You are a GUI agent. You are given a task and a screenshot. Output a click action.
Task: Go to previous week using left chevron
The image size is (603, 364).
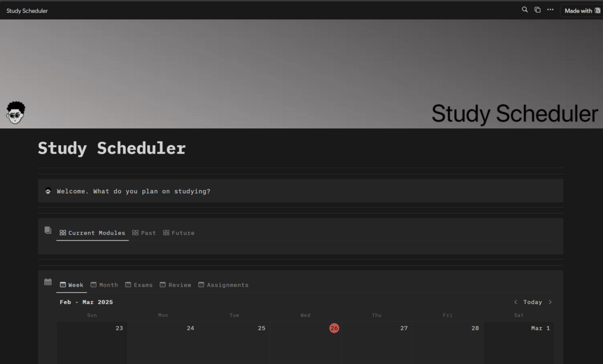(515, 302)
